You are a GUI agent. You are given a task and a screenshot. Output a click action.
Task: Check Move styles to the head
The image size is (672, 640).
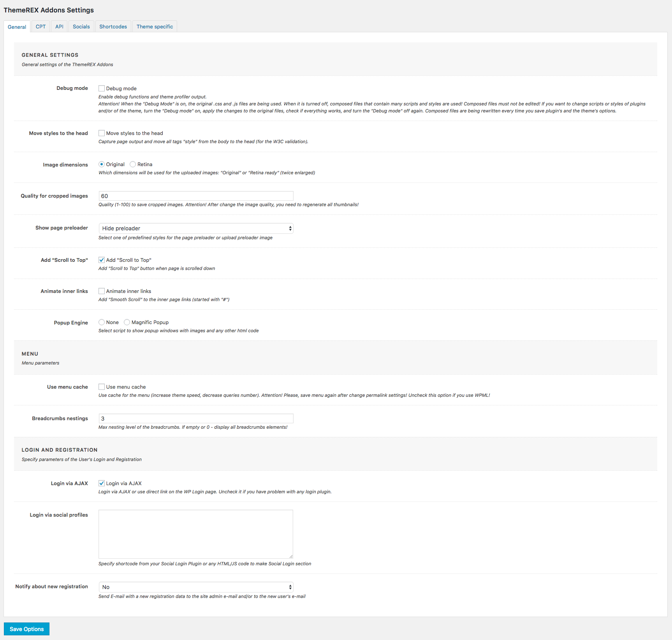pyautogui.click(x=102, y=133)
